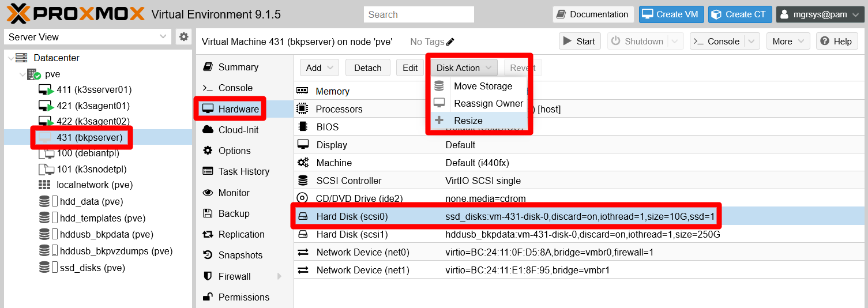Click the Edit button
The image size is (868, 308).
click(x=410, y=67)
